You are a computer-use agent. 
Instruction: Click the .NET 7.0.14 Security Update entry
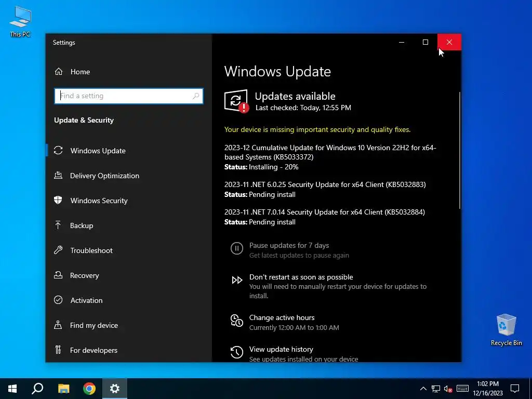tap(324, 212)
